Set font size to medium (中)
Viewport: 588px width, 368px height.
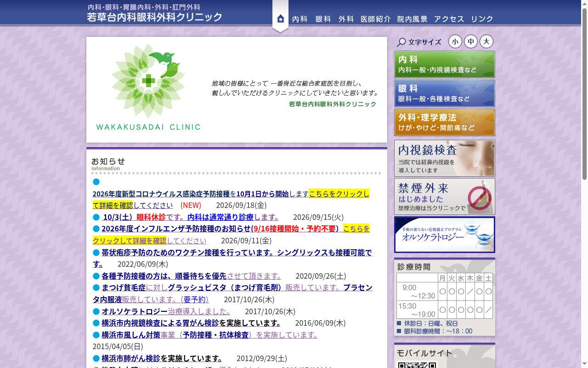coord(471,42)
